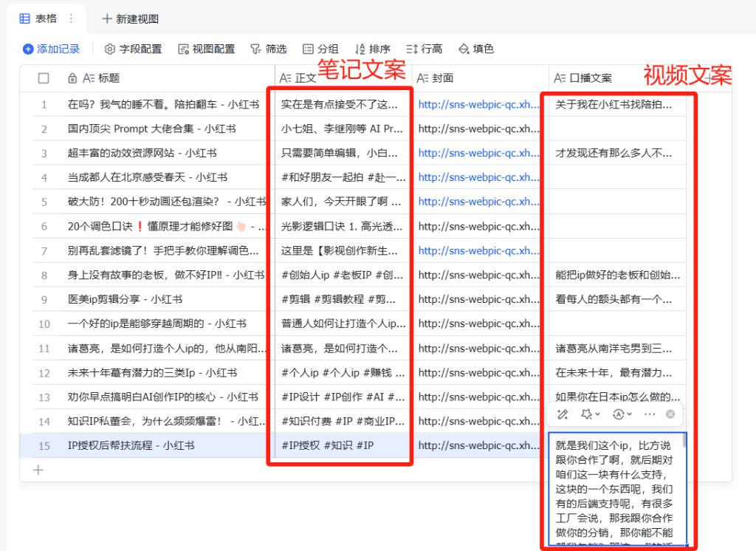This screenshot has width=756, height=551.
Task: Click the lock icon on the 标题 field header
Action: point(72,77)
